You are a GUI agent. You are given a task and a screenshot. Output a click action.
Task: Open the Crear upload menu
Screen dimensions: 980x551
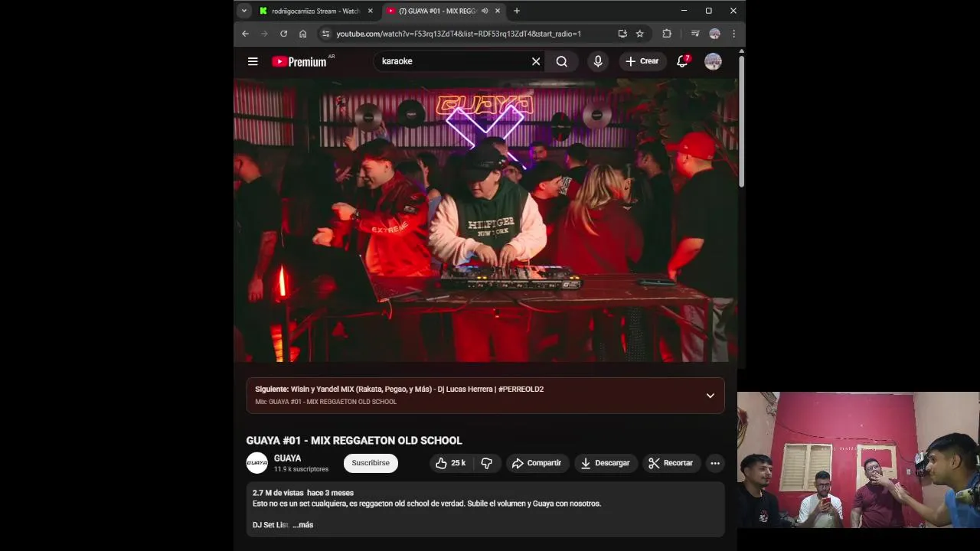642,61
